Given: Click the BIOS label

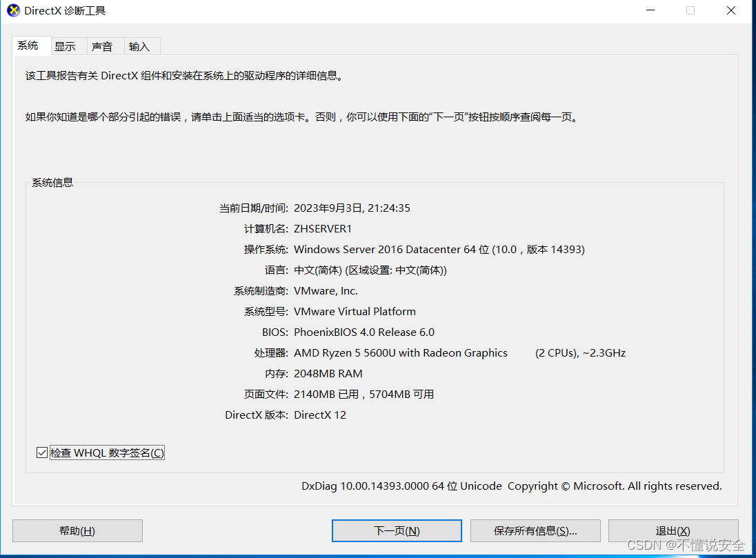Looking at the screenshot, I should pos(275,332).
